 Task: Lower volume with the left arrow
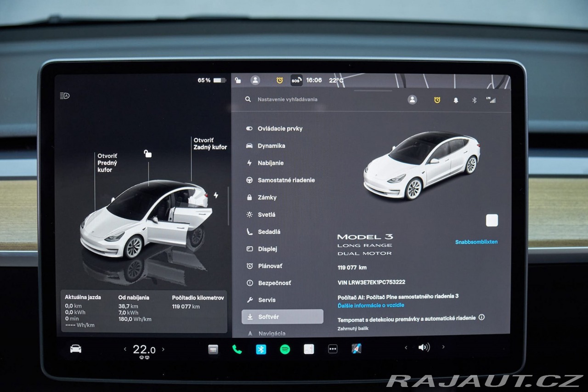[406, 347]
